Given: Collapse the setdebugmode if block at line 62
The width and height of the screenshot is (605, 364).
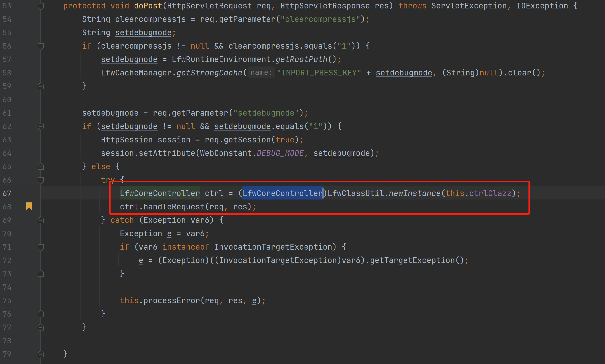Looking at the screenshot, I should click(41, 126).
